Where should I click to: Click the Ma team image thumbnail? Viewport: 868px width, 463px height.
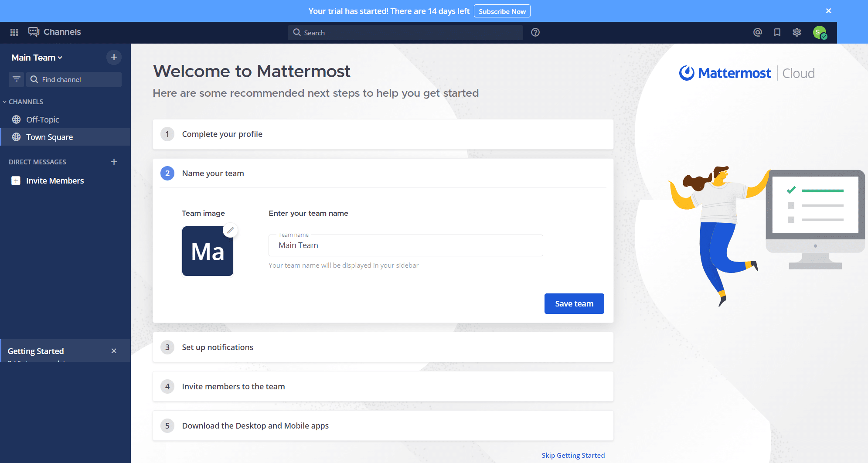click(208, 251)
